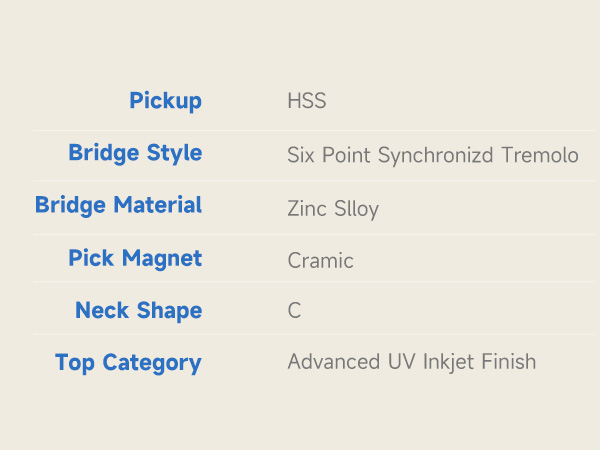Click the Top Category label

coord(128,362)
